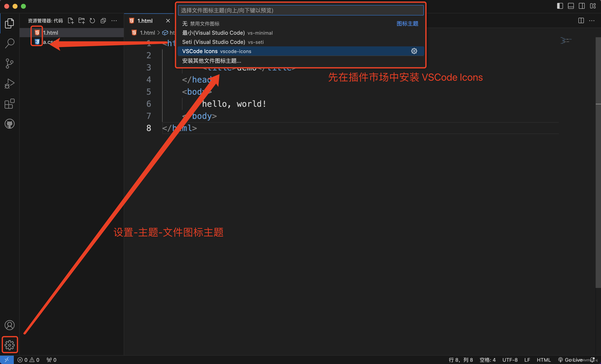The height and width of the screenshot is (364, 601).
Task: Open the Source Control view
Action: (x=10, y=64)
